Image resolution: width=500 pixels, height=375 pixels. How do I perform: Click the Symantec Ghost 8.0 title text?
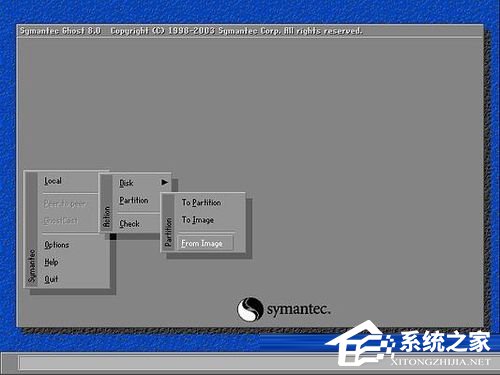(60, 31)
